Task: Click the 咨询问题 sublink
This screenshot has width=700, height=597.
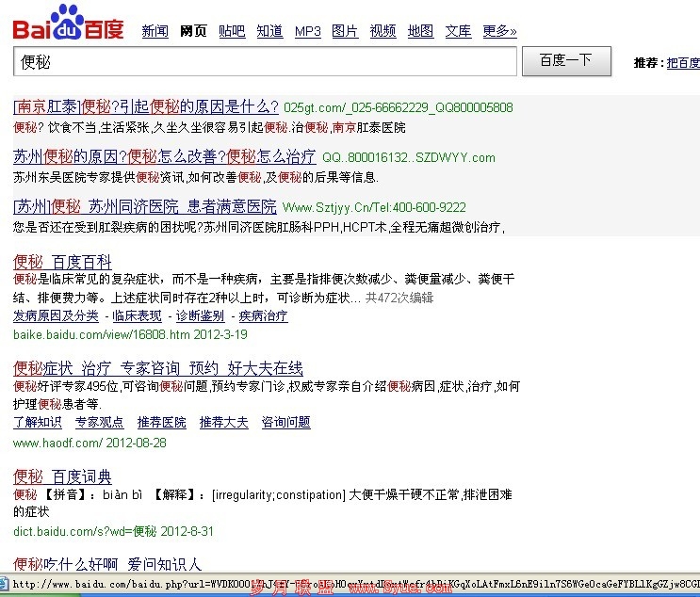Action: click(286, 422)
